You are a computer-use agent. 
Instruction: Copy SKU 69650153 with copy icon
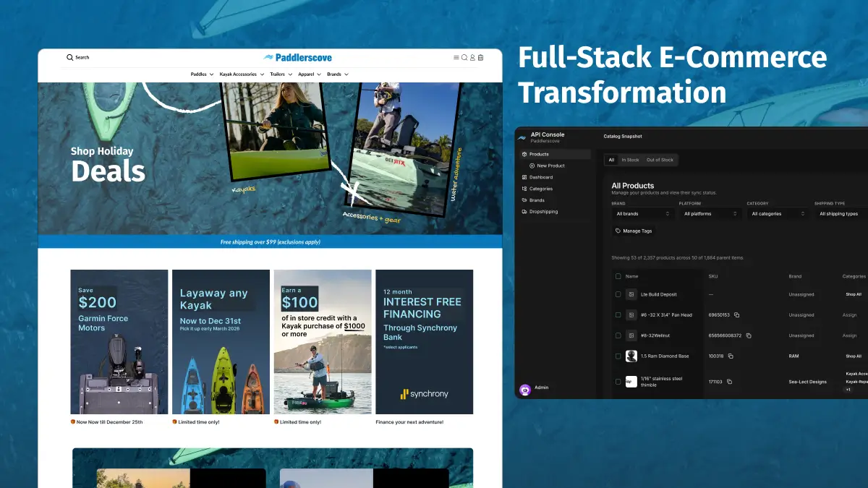(736, 315)
